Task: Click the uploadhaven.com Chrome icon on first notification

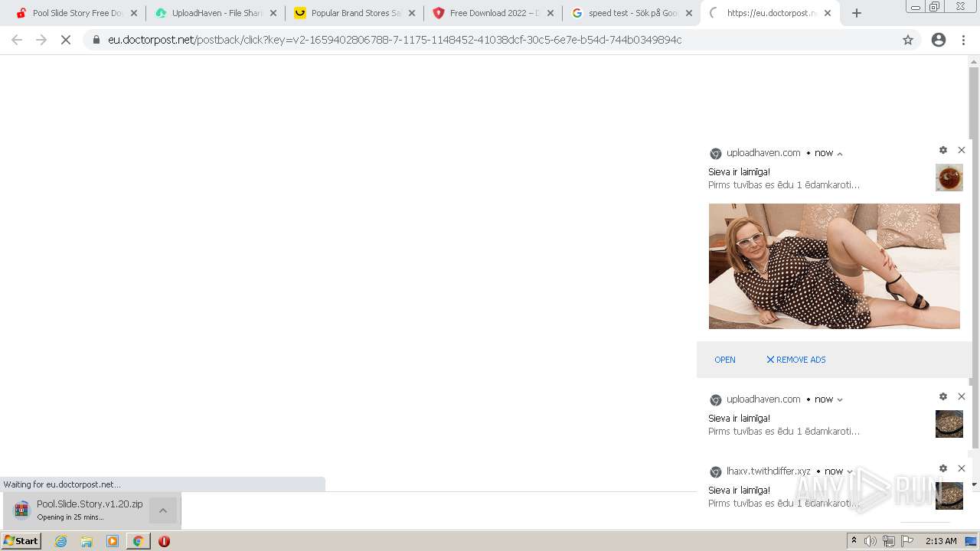Action: [716, 154]
